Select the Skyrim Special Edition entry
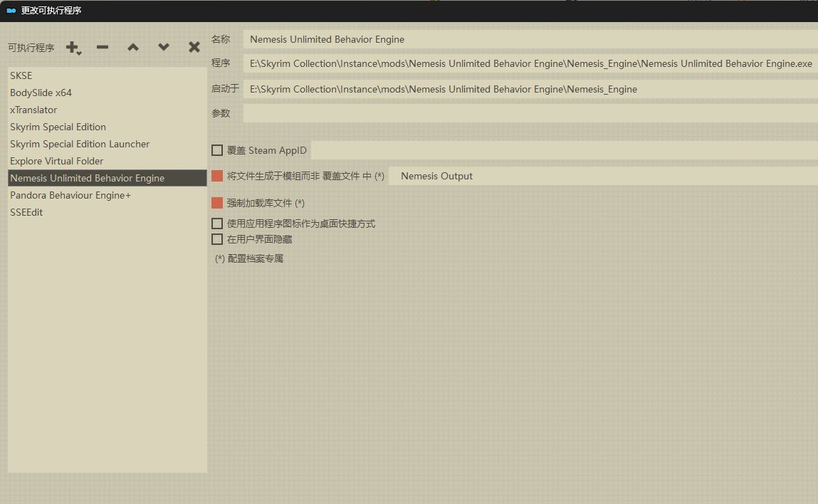This screenshot has width=818, height=504. [107, 127]
